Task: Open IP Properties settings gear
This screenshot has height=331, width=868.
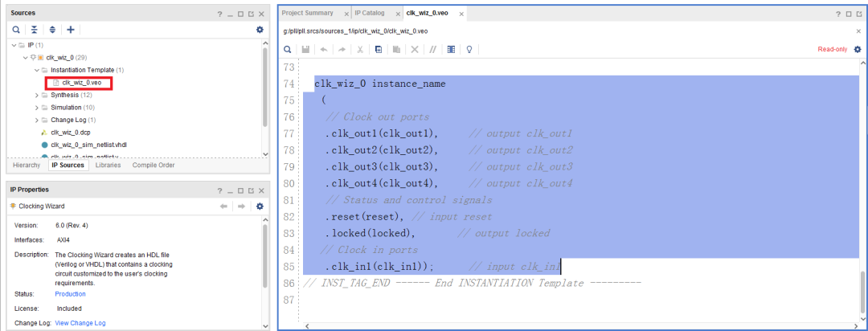Action: point(260,206)
